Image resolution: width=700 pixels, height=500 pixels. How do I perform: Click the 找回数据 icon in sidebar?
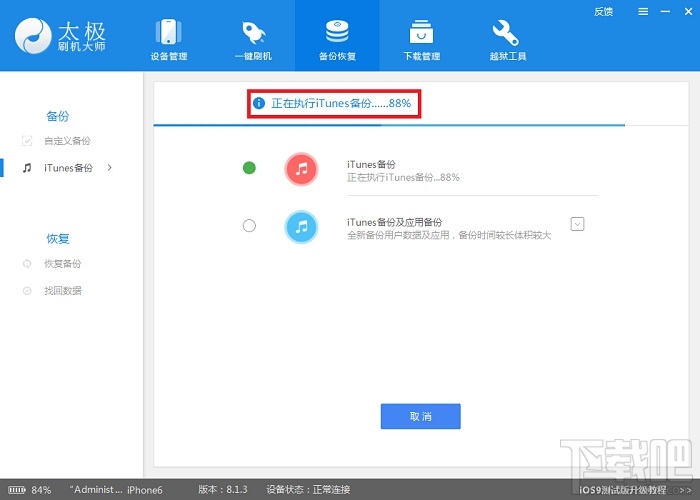(27, 291)
